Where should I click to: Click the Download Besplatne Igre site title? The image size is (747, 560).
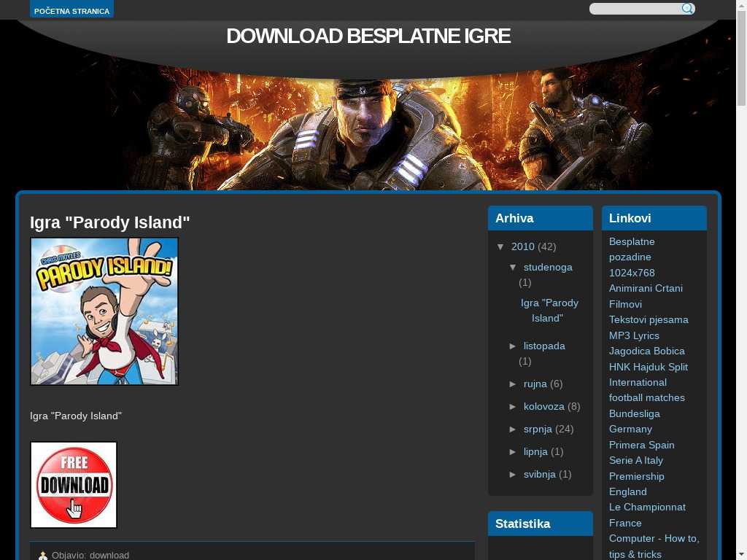(x=368, y=36)
